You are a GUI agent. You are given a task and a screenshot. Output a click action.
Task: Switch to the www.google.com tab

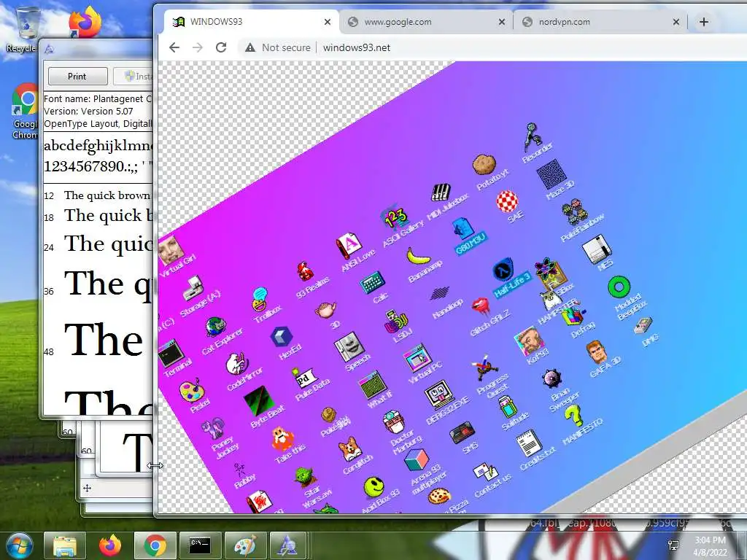tap(426, 22)
